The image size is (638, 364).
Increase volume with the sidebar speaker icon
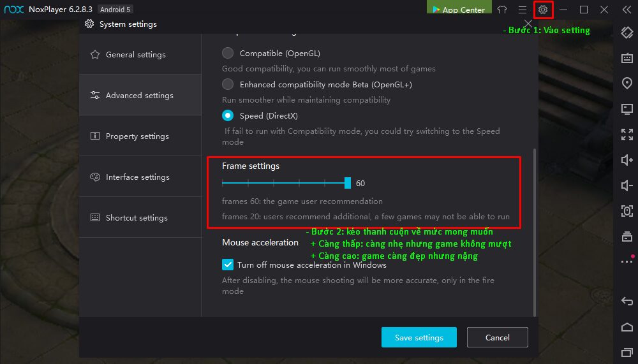tap(627, 160)
